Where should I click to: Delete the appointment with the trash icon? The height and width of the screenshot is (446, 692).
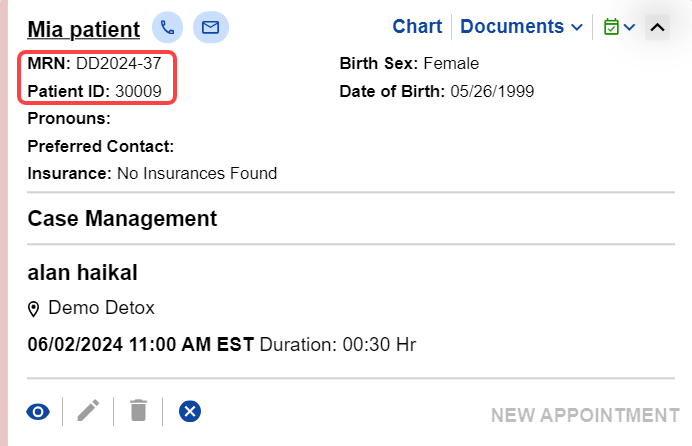tap(138, 411)
